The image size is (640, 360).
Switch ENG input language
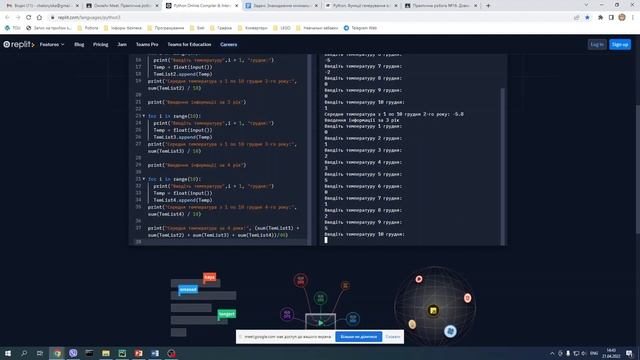tap(594, 353)
